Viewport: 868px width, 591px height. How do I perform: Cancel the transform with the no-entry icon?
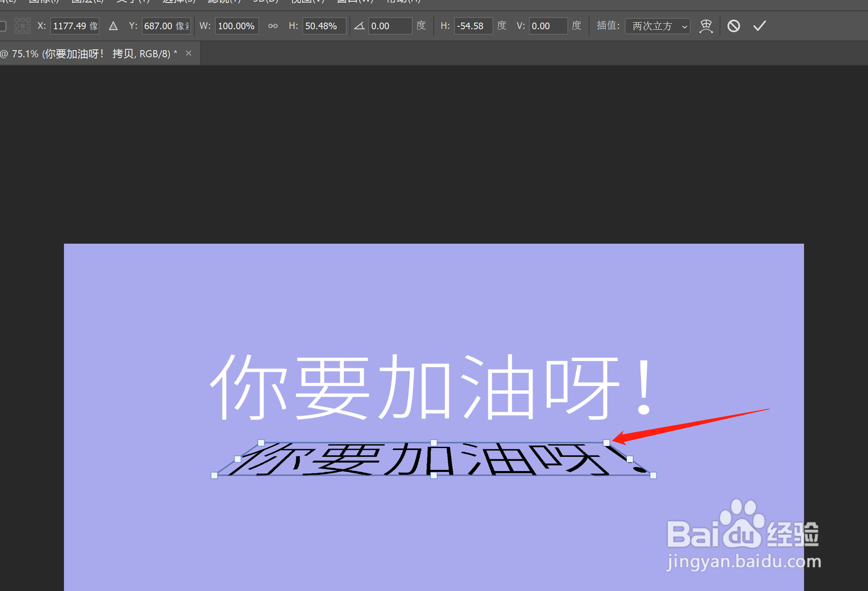point(733,26)
